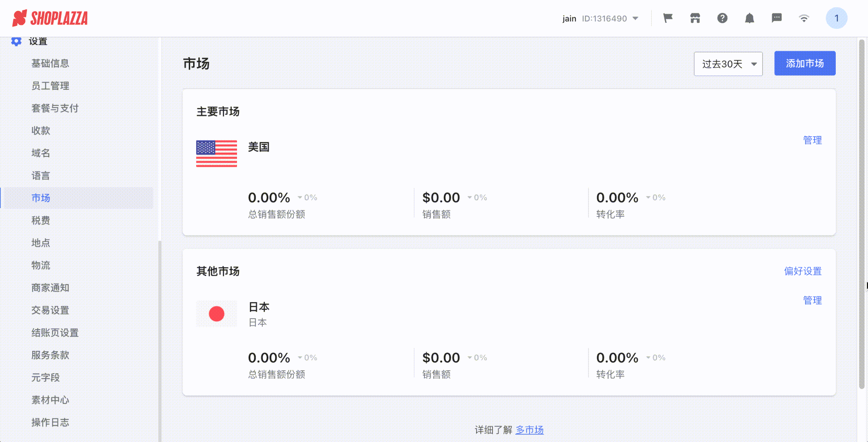Image resolution: width=868 pixels, height=442 pixels.
Task: Select 语言 in settings menu
Action: [x=41, y=175]
